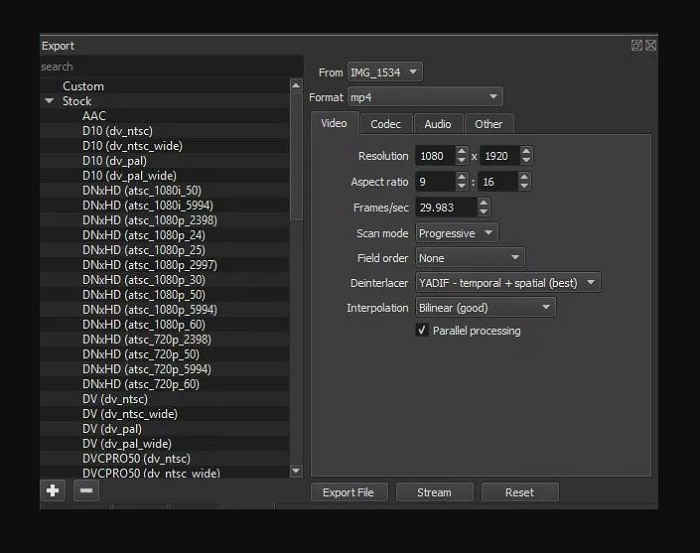The height and width of the screenshot is (553, 700).
Task: Open the From source dropdown
Action: tap(385, 72)
